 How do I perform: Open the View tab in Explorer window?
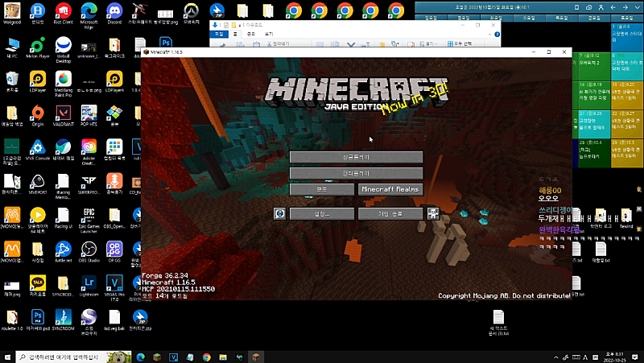click(269, 34)
